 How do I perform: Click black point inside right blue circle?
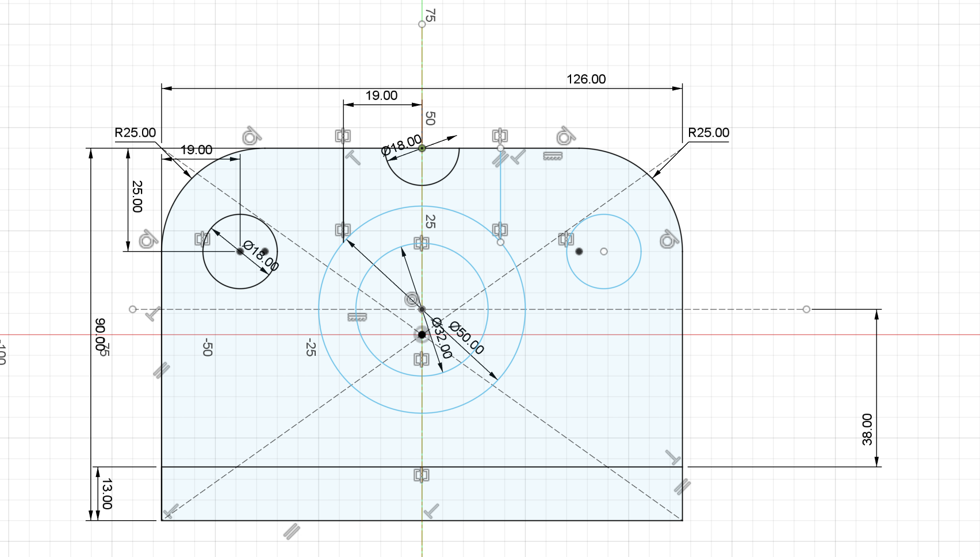[579, 252]
